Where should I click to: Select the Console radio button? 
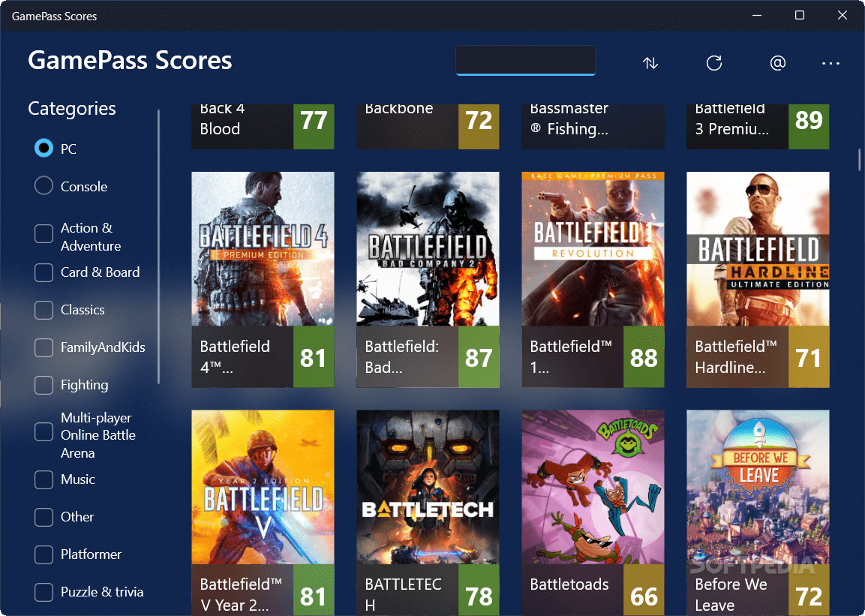click(44, 186)
